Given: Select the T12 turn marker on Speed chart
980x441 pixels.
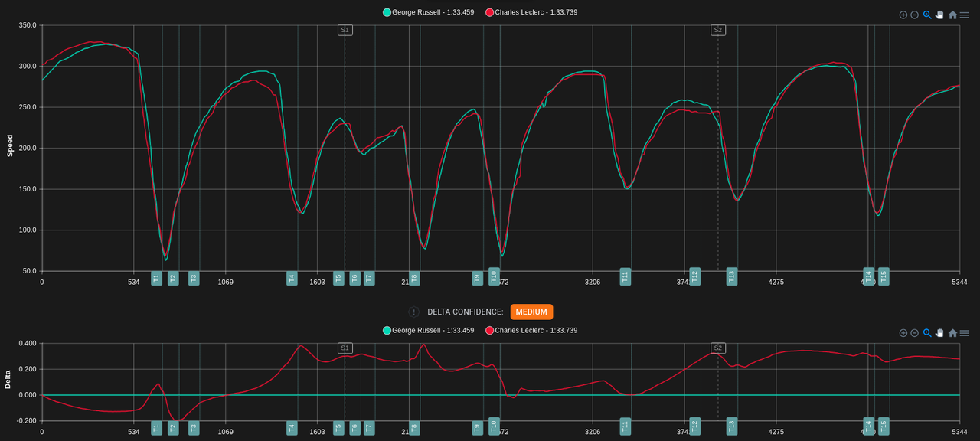Looking at the screenshot, I should [694, 276].
